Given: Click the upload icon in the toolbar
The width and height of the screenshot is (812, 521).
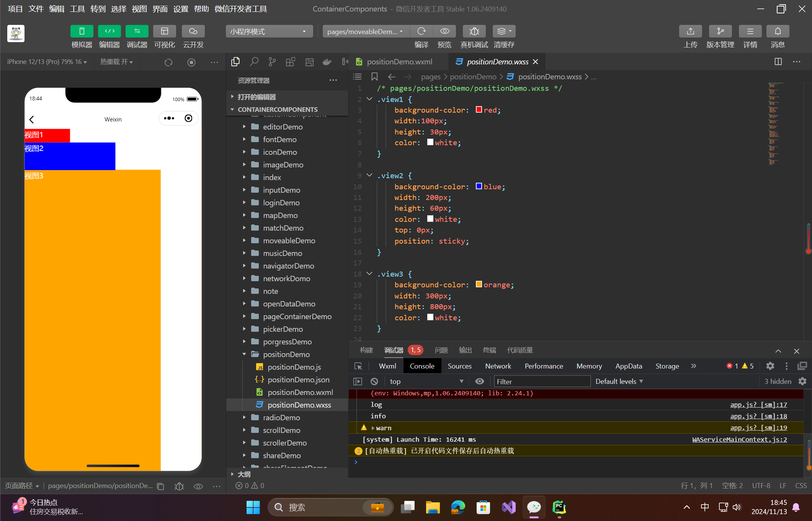Looking at the screenshot, I should point(690,31).
